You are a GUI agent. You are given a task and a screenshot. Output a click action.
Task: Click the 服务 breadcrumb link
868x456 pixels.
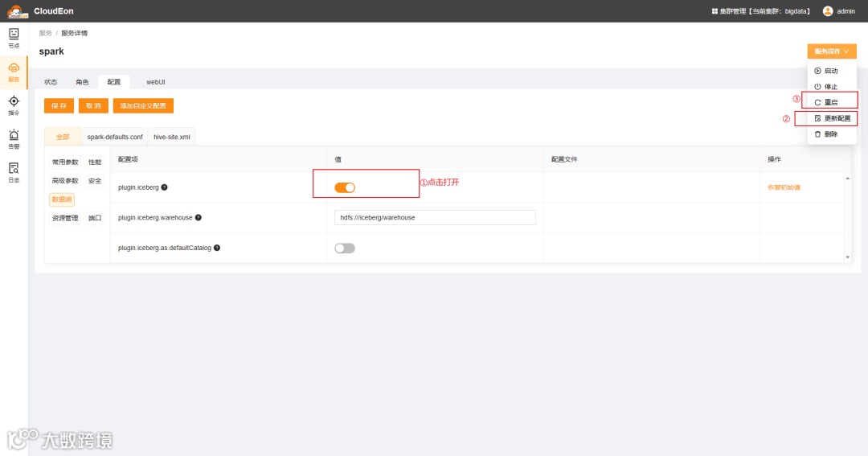tap(45, 33)
